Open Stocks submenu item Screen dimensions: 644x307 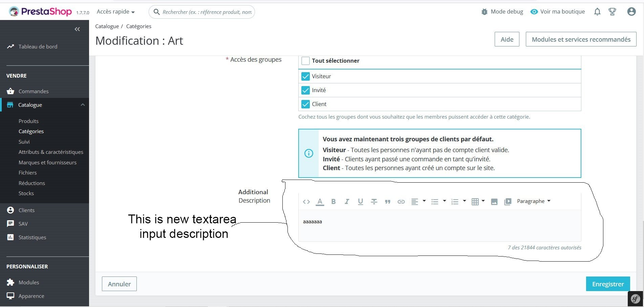26,193
